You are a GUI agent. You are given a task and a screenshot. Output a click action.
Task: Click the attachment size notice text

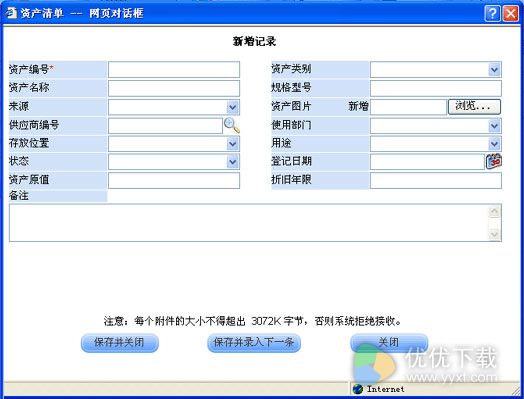click(x=252, y=321)
